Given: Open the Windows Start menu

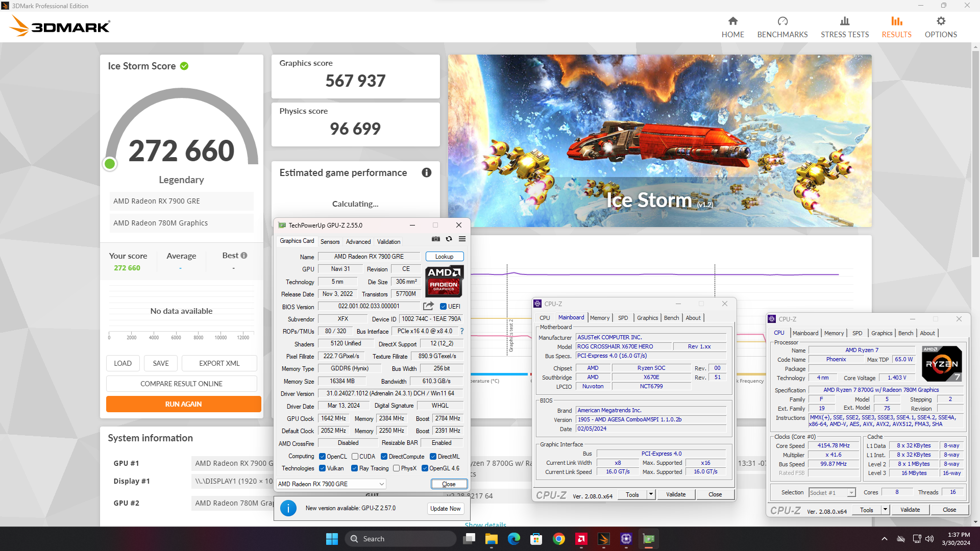Looking at the screenshot, I should (x=332, y=539).
